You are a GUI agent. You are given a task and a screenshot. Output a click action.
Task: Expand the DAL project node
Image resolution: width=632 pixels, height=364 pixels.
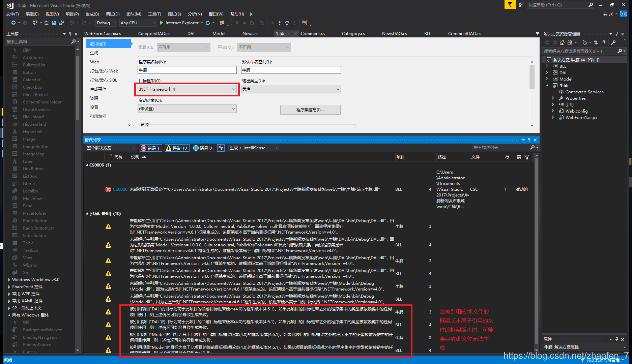pyautogui.click(x=547, y=72)
